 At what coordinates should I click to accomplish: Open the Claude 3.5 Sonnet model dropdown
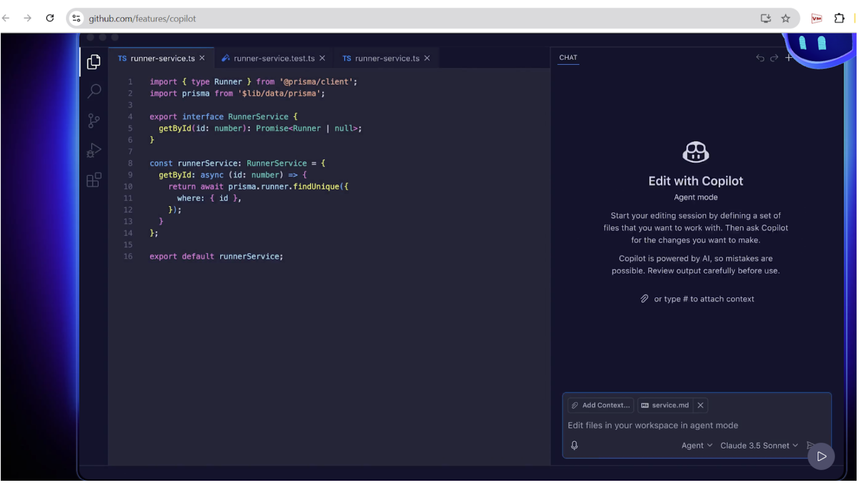pyautogui.click(x=759, y=445)
